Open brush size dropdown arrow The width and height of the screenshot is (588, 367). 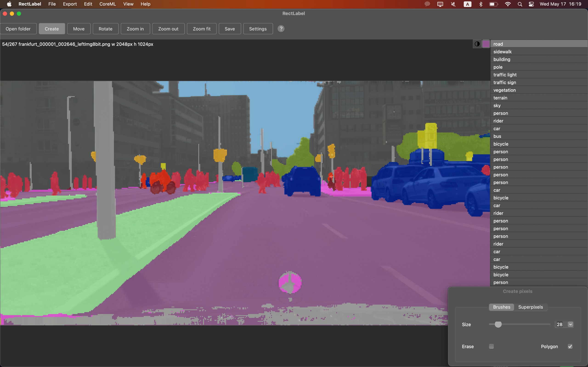[570, 325]
